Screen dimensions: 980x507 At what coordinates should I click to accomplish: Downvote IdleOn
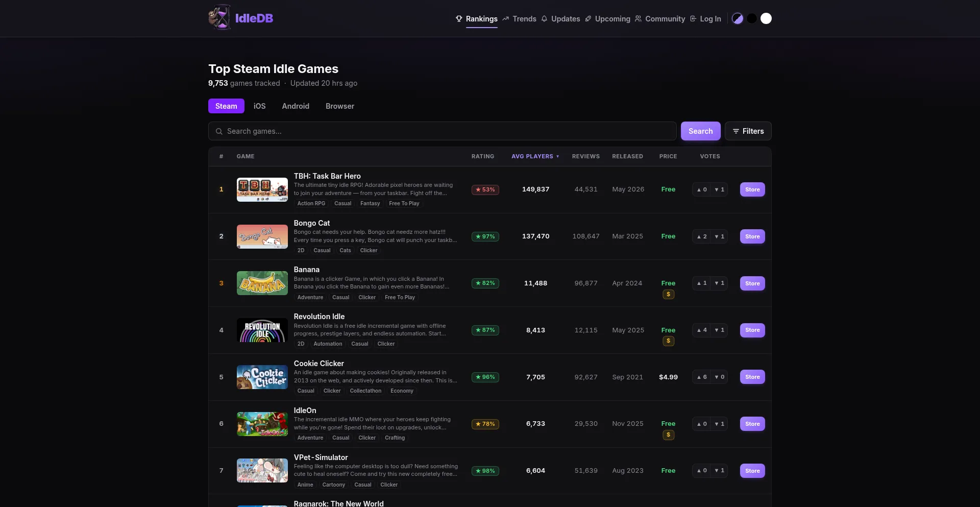pyautogui.click(x=719, y=424)
